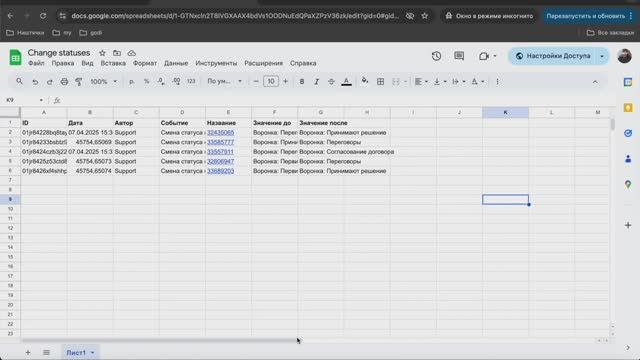Click the font size field showing 10
Image resolution: width=640 pixels, height=360 pixels.
[271, 82]
